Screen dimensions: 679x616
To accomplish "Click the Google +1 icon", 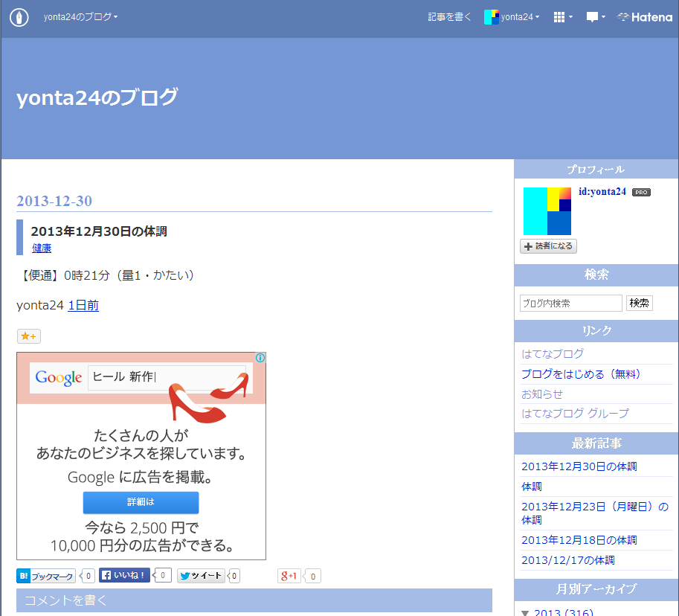I will click(289, 575).
